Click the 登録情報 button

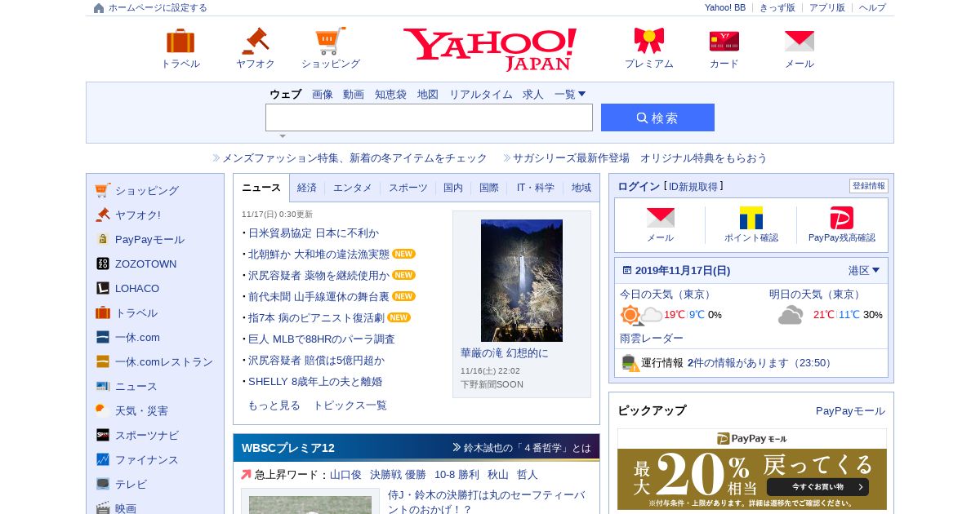point(869,186)
